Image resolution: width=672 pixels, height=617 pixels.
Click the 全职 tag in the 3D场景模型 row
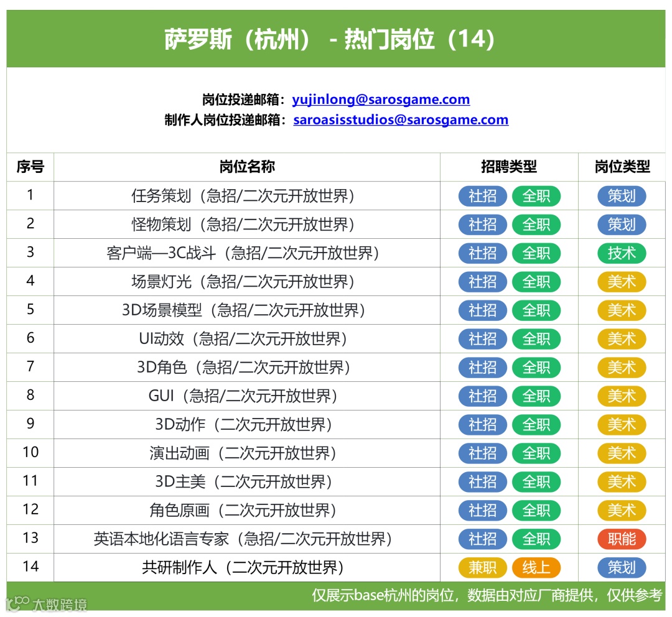pyautogui.click(x=536, y=310)
